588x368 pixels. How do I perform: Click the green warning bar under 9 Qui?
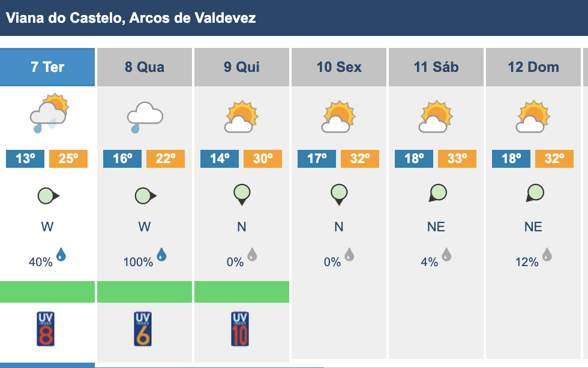(x=241, y=291)
